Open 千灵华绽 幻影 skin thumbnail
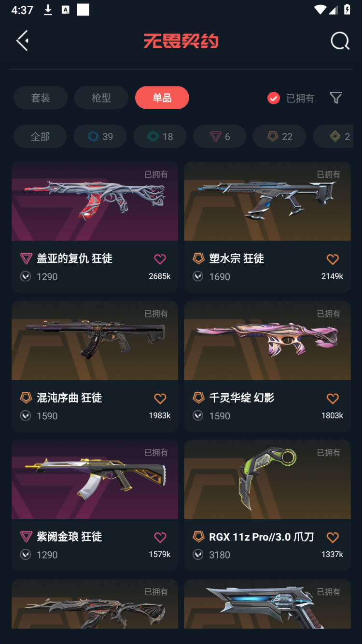This screenshot has width=362, height=644. click(267, 341)
